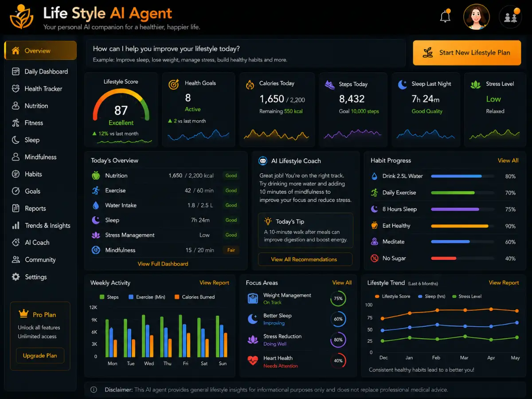532x399 pixels.
Task: Open Daily Dashboard in the sidebar
Action: coord(40,71)
